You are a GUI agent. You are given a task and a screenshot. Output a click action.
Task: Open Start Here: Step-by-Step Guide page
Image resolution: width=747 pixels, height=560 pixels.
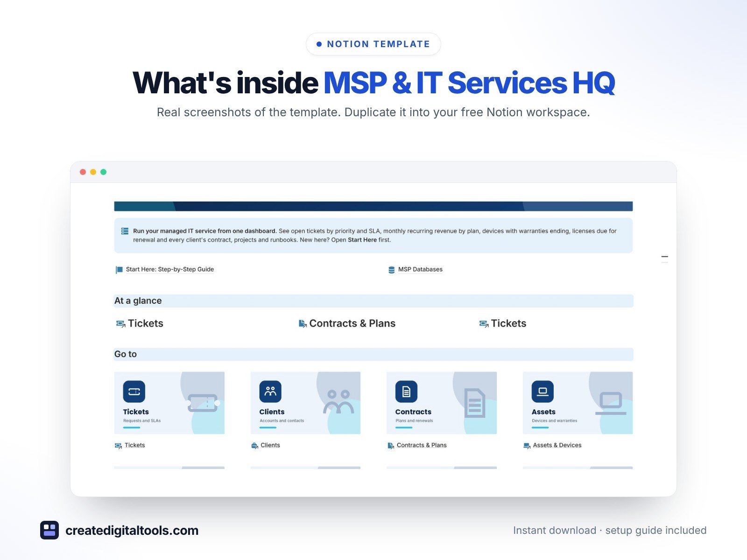(x=170, y=269)
